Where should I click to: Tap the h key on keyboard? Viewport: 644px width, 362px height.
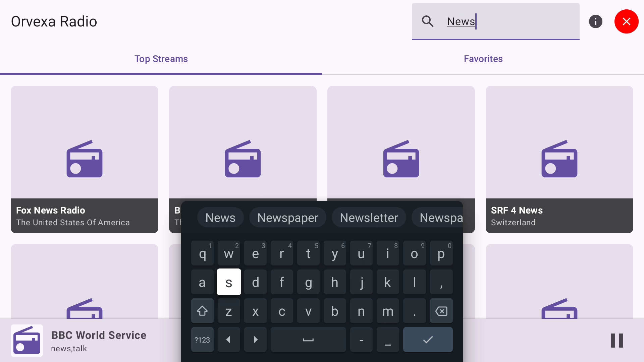pos(335,282)
